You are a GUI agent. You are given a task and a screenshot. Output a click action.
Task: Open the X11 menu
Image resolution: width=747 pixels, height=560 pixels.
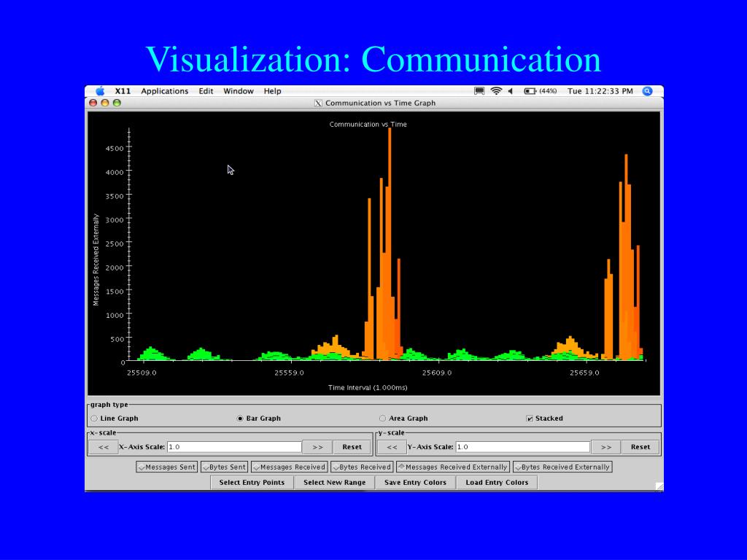point(123,91)
